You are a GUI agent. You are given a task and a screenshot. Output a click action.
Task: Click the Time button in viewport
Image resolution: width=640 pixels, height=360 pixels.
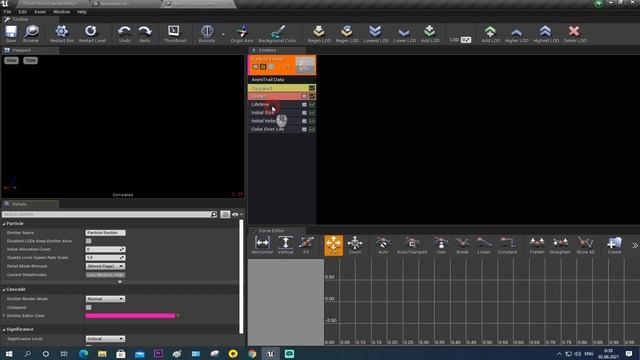(x=31, y=60)
